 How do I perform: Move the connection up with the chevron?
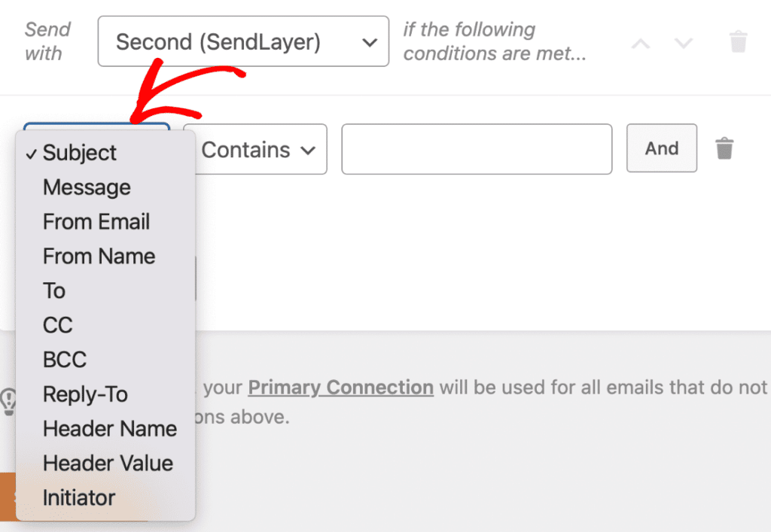[640, 43]
